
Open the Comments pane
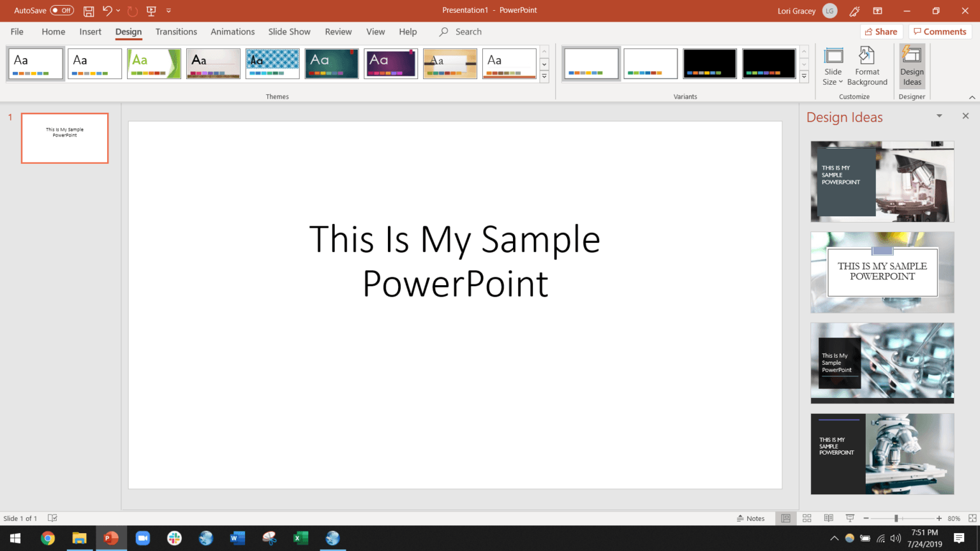point(940,31)
